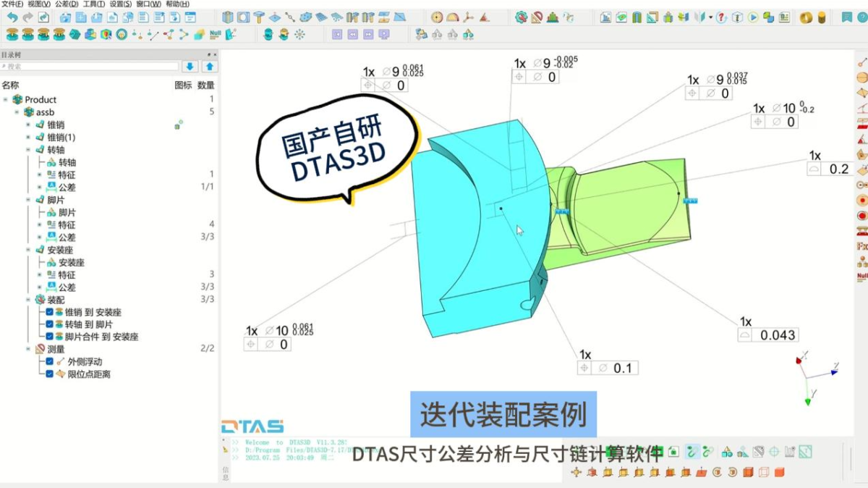Image resolution: width=868 pixels, height=488 pixels.
Task: Collapse the 测量 tree node
Action: pyautogui.click(x=29, y=349)
